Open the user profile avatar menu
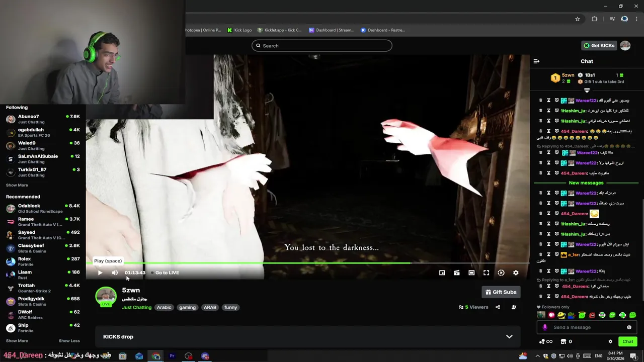The image size is (644, 362). pyautogui.click(x=625, y=46)
